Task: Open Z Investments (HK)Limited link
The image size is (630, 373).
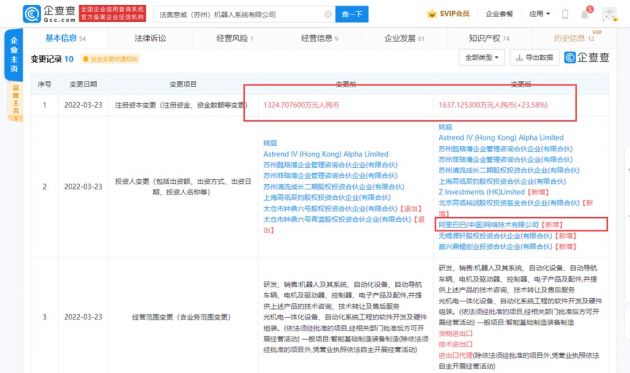Action: pyautogui.click(x=481, y=192)
